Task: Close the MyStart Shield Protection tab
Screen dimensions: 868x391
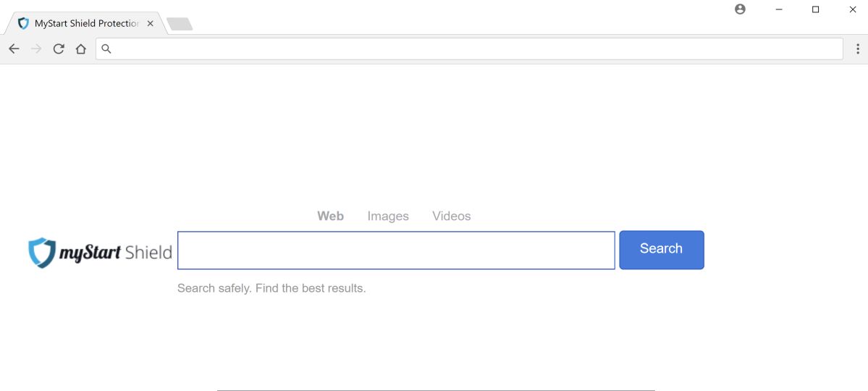Action: pos(150,23)
